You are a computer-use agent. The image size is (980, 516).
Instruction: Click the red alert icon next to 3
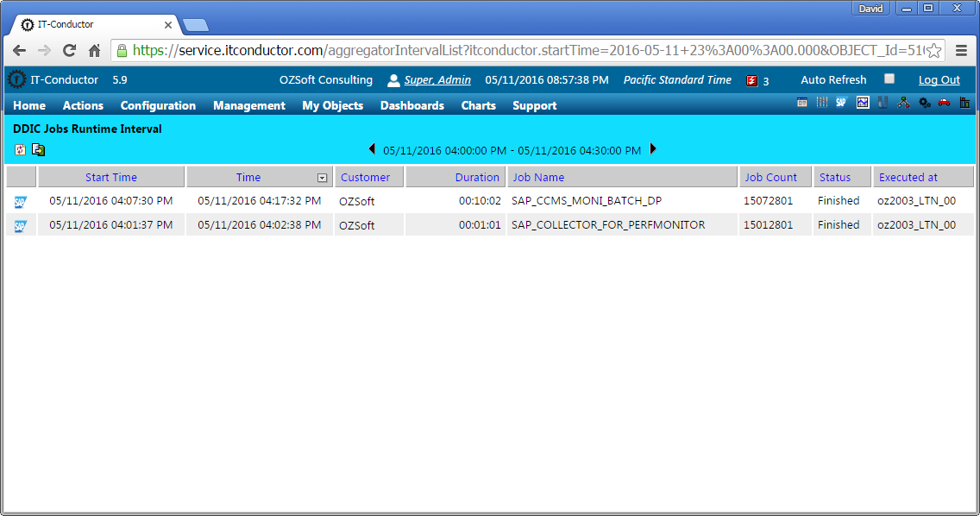752,81
